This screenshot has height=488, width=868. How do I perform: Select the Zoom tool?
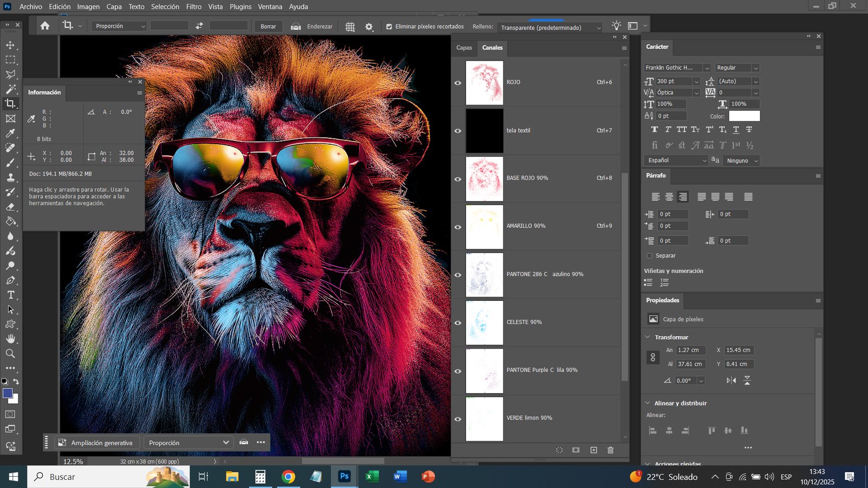(10, 354)
